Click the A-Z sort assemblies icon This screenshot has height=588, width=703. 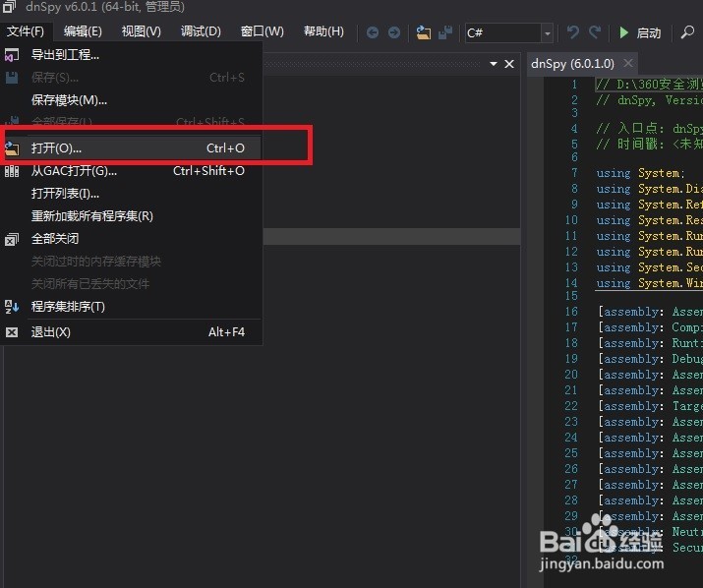coord(12,307)
